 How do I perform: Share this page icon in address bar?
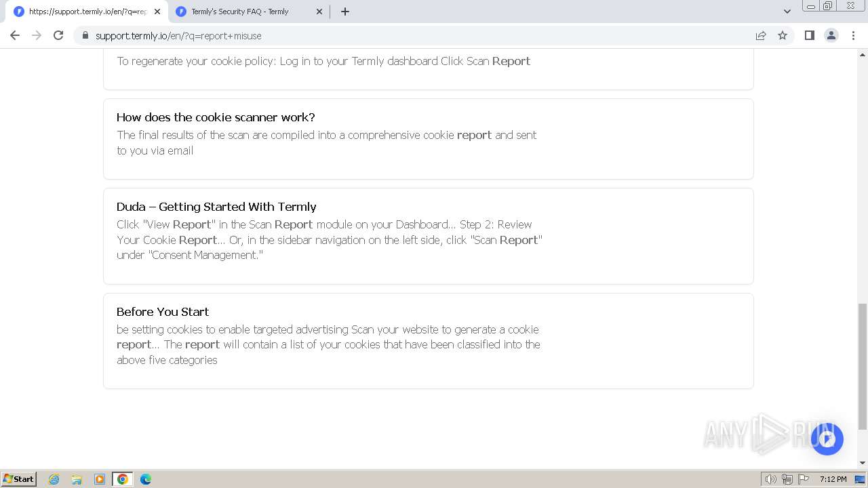[761, 35]
